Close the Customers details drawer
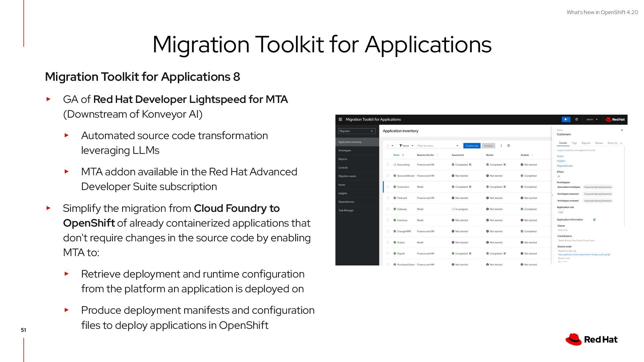Viewport: 644px width, 362px height. click(622, 130)
